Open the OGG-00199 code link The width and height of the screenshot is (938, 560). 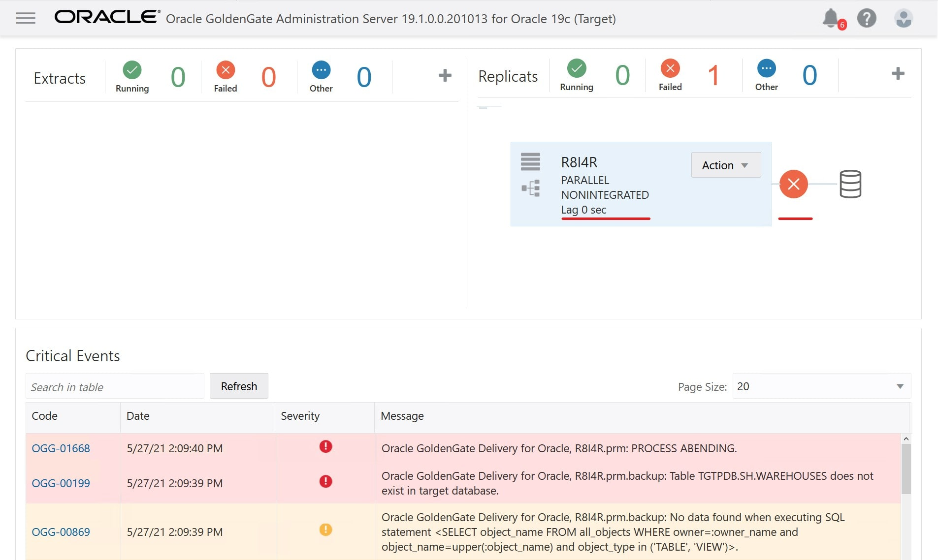[x=61, y=483]
